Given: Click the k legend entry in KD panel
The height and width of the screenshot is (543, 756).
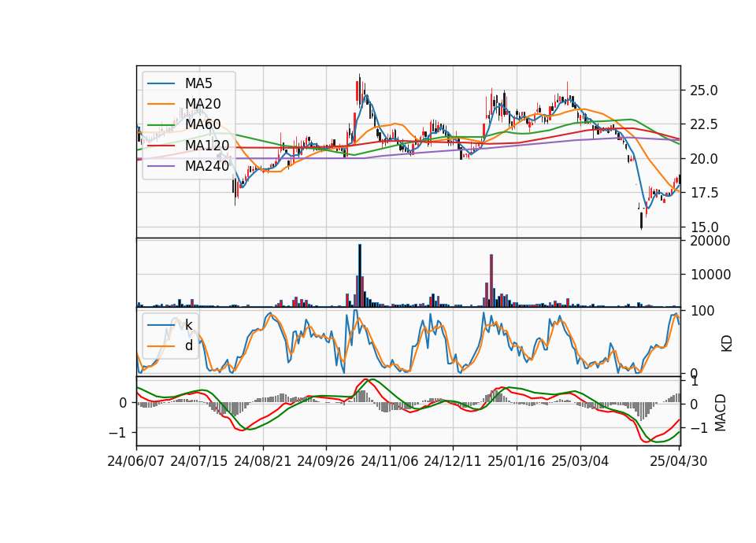Looking at the screenshot, I should tap(188, 325).
